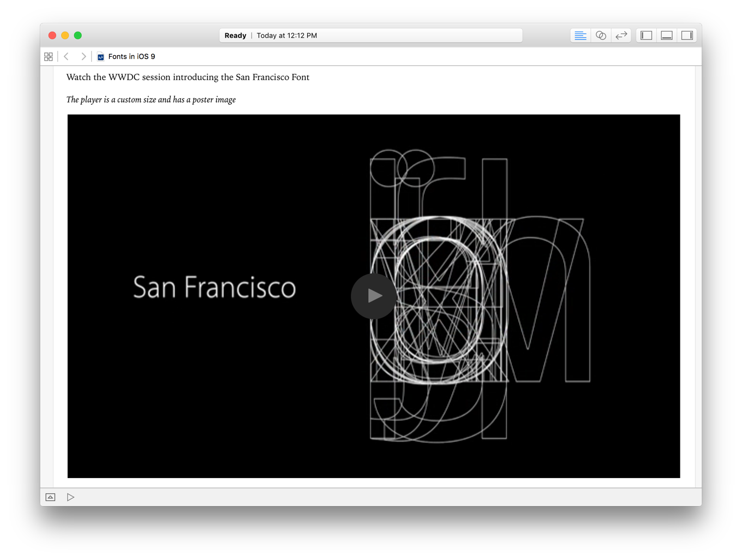The width and height of the screenshot is (742, 560).
Task: Run the playground from the debug bar
Action: 70,497
